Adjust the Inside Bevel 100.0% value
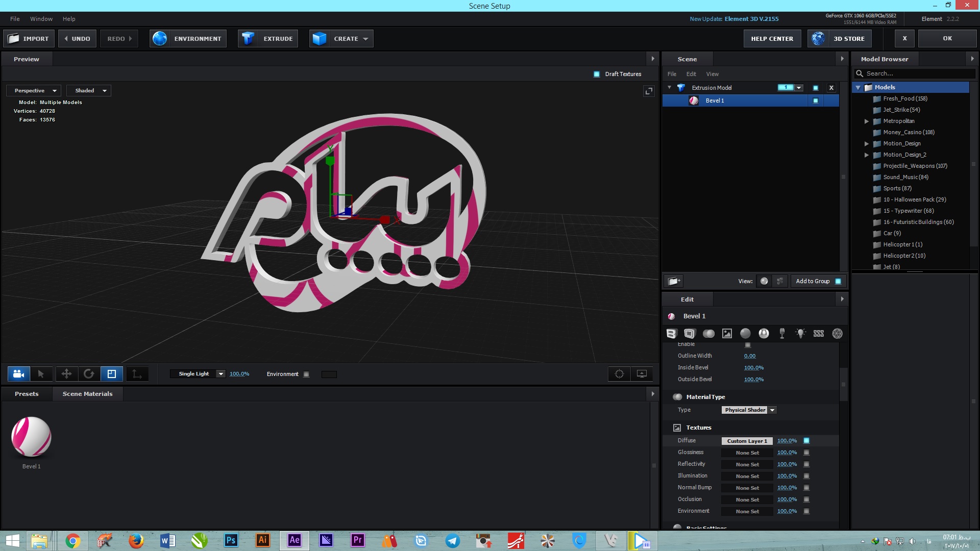Screen dimensions: 980x551 pyautogui.click(x=754, y=368)
